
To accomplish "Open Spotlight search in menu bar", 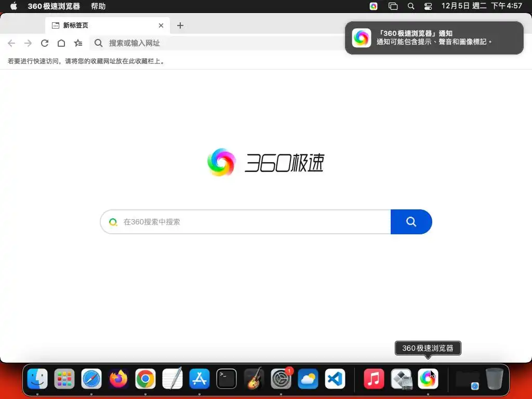I will (411, 6).
